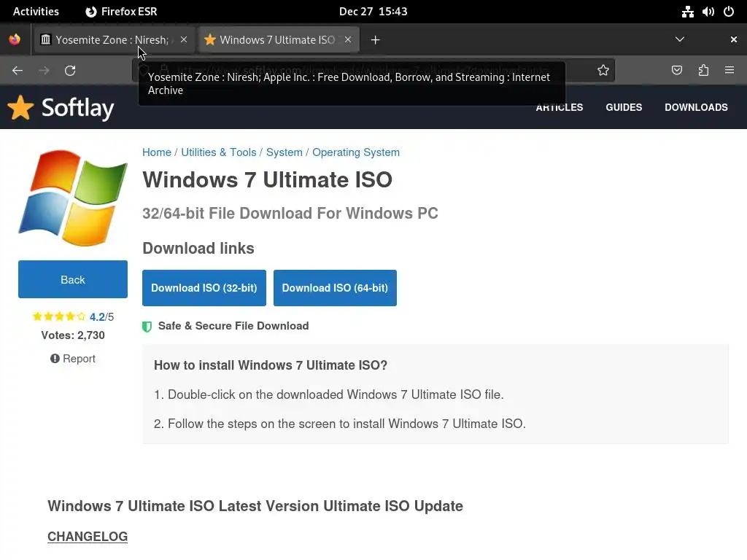Click the CHANGELOG heading
The image size is (747, 560).
coord(88,537)
